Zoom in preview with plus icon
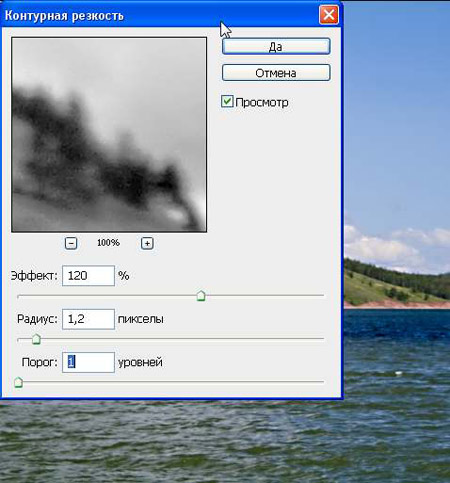 click(147, 243)
